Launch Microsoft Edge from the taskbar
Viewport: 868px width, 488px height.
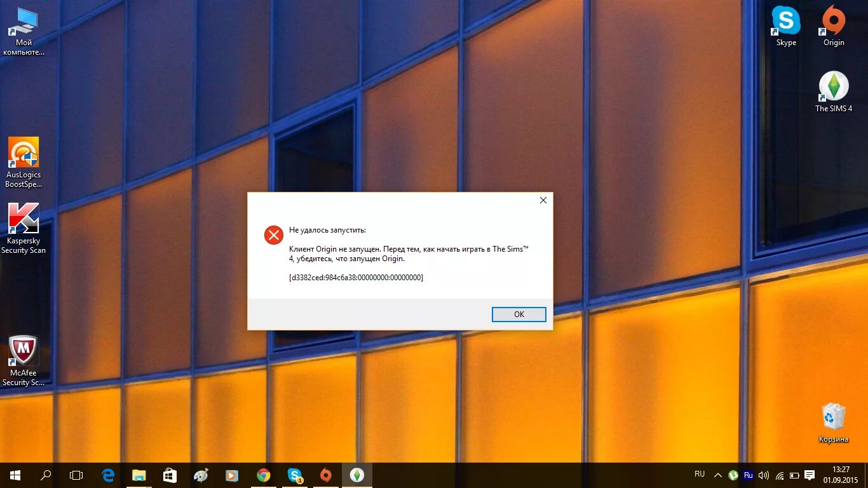coord(108,475)
